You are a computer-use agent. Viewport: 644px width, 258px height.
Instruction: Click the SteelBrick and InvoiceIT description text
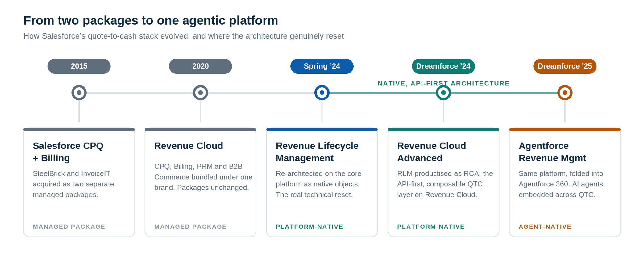point(73,184)
